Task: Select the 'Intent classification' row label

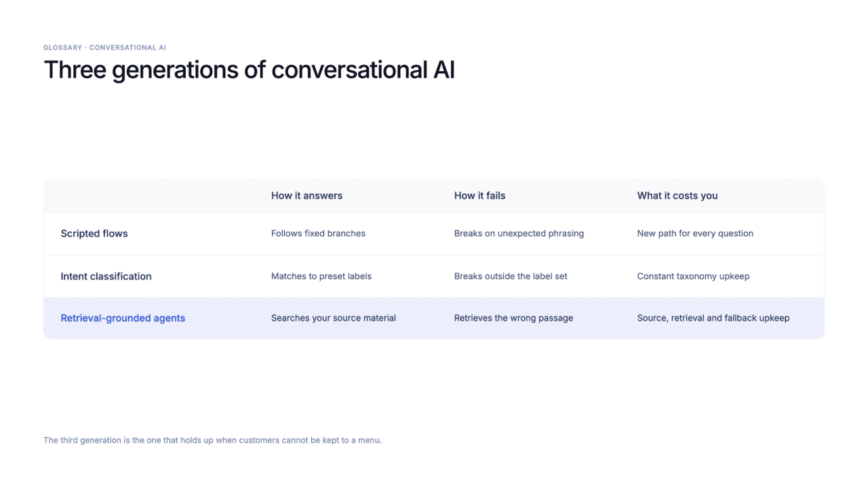Action: [x=106, y=277]
